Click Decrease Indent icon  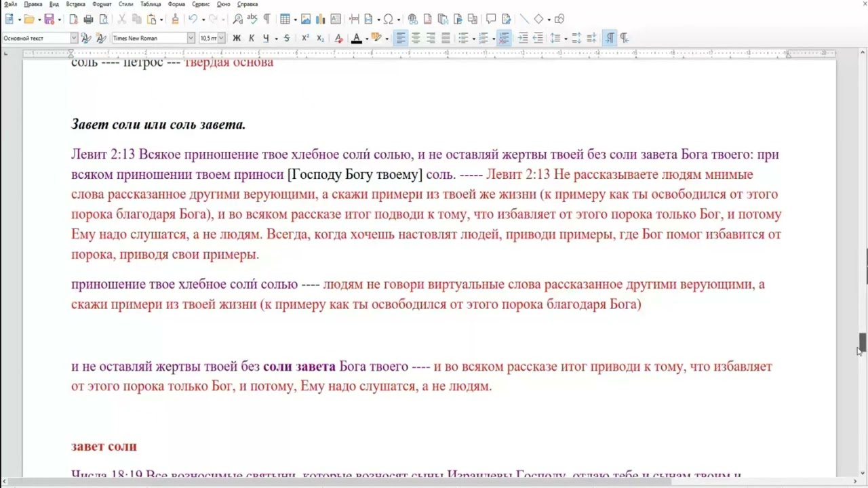tap(538, 39)
